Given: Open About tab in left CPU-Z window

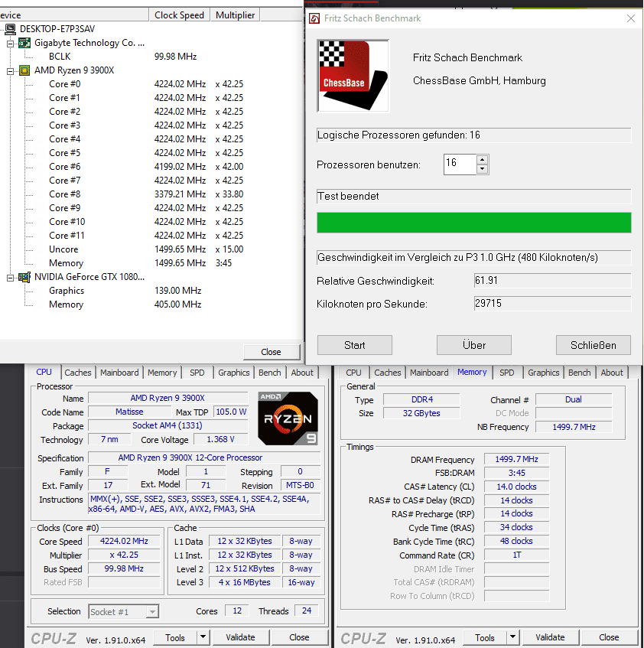Looking at the screenshot, I should [302, 373].
